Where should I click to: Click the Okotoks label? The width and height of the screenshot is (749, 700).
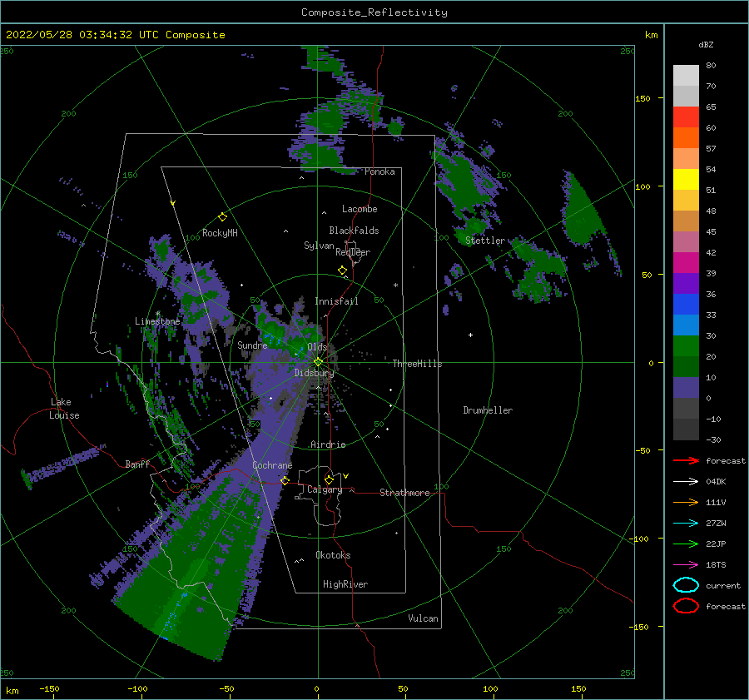333,555
